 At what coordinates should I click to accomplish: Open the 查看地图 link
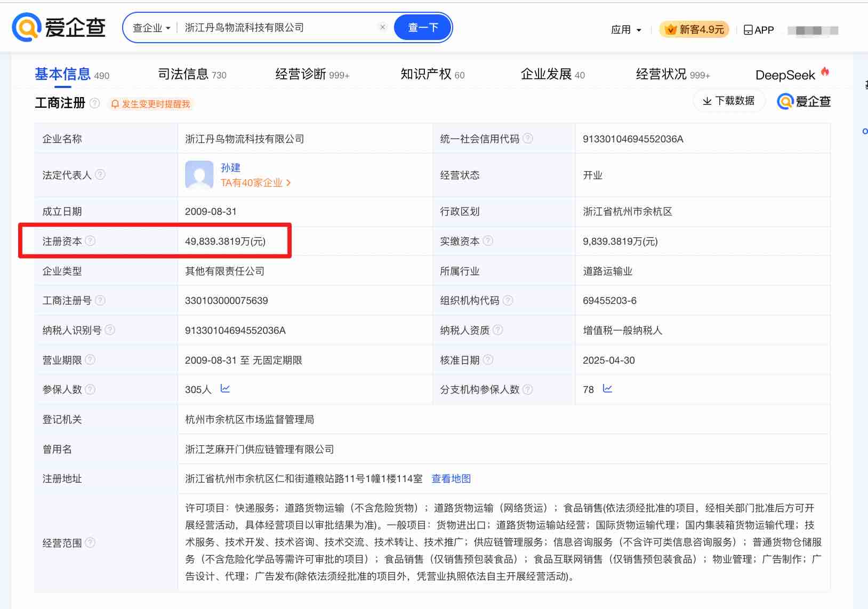tap(451, 479)
